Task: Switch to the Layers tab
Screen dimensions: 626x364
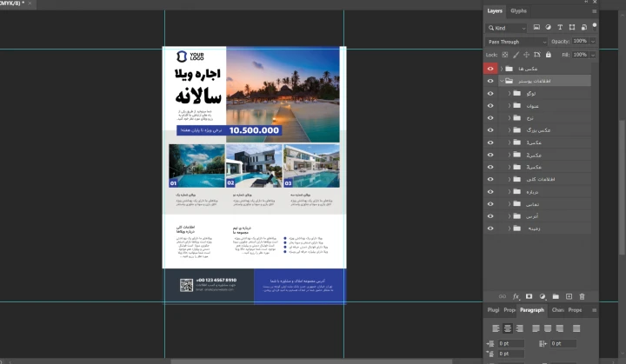Action: pyautogui.click(x=495, y=11)
